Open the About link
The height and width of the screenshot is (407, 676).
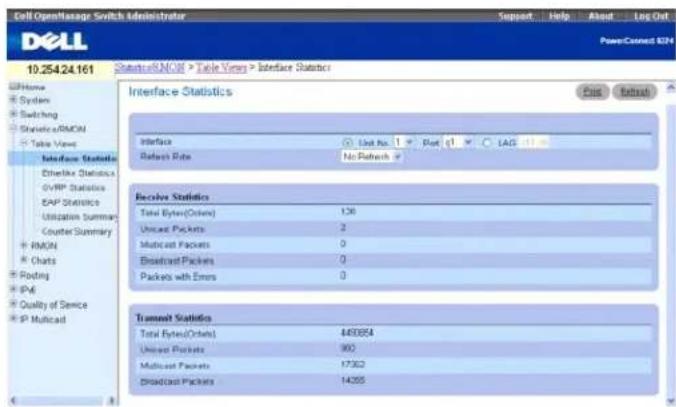click(x=601, y=16)
